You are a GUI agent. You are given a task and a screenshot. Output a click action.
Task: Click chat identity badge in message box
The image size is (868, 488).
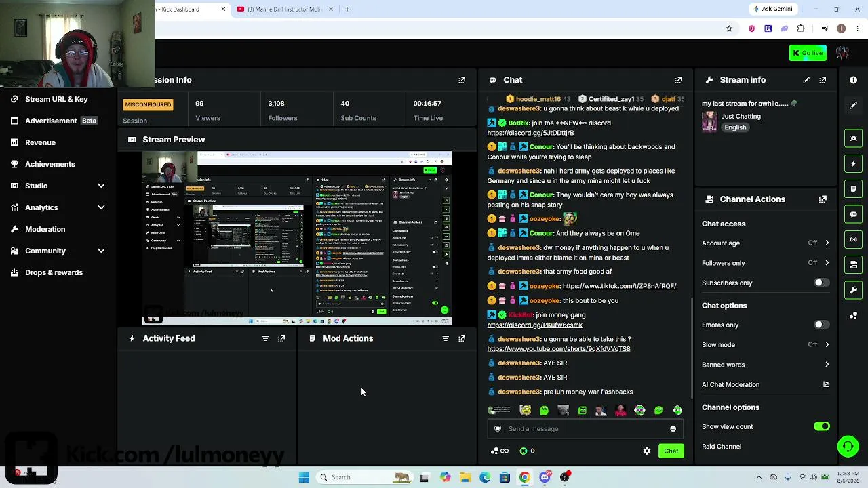click(498, 428)
